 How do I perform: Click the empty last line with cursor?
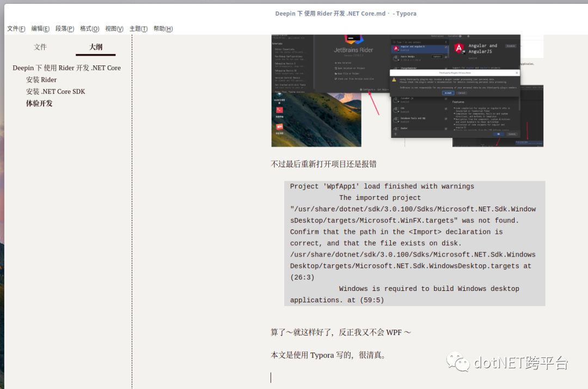[407, 378]
